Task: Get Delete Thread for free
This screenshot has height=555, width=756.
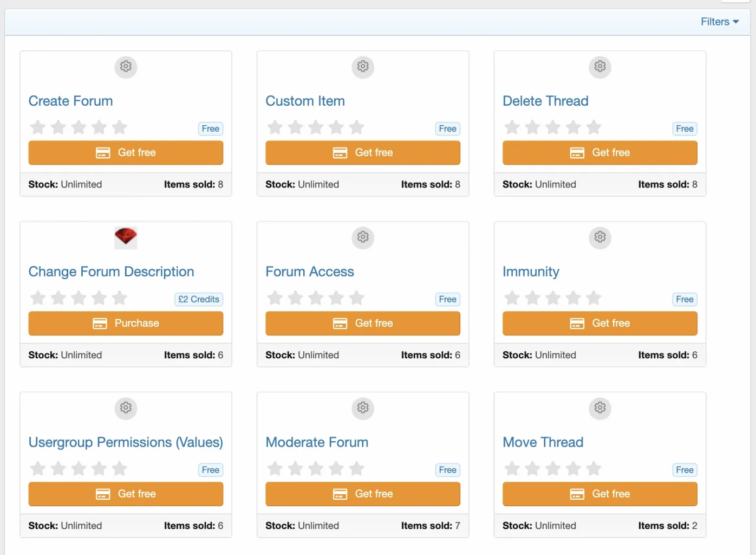Action: 600,153
